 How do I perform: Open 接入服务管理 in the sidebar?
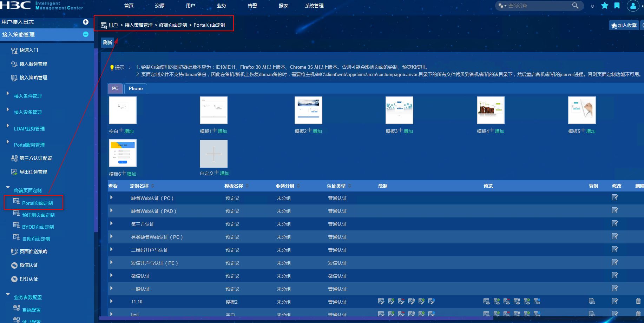pyautogui.click(x=33, y=64)
